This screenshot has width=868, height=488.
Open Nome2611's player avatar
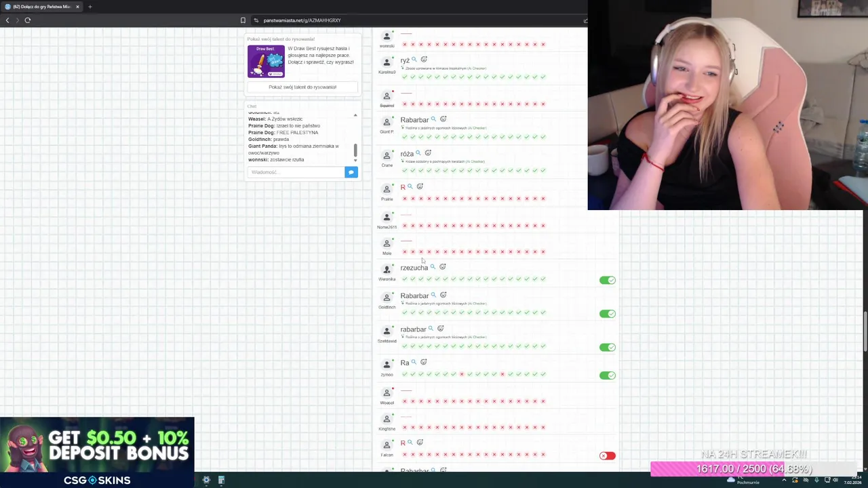(387, 218)
